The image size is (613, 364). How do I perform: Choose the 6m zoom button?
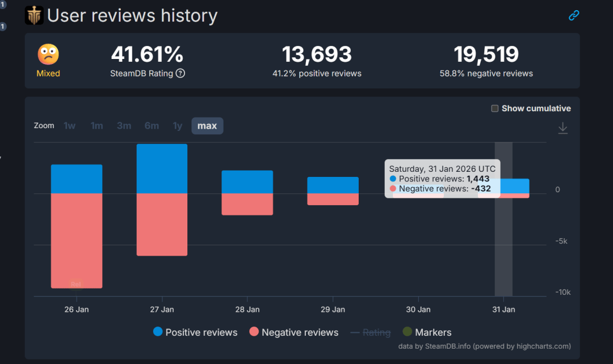152,126
